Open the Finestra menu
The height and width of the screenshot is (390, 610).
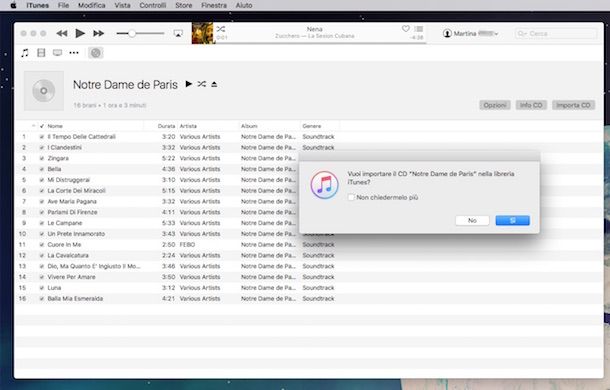click(214, 5)
